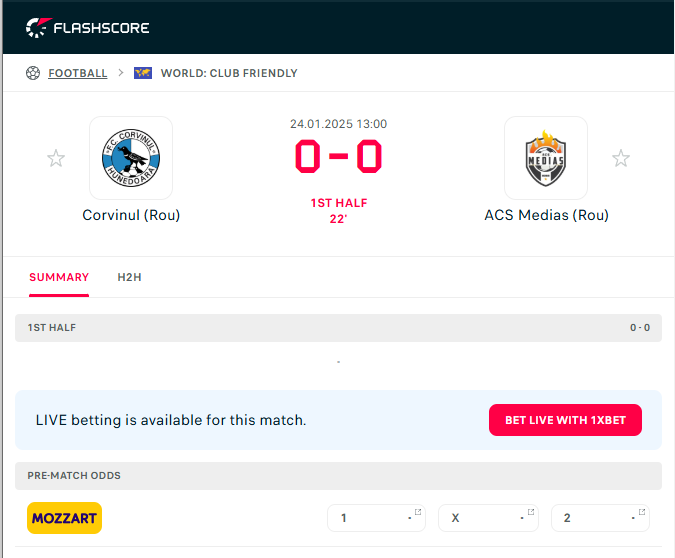Select the home win odds box 1
Image resolution: width=675 pixels, height=558 pixels.
click(x=377, y=518)
